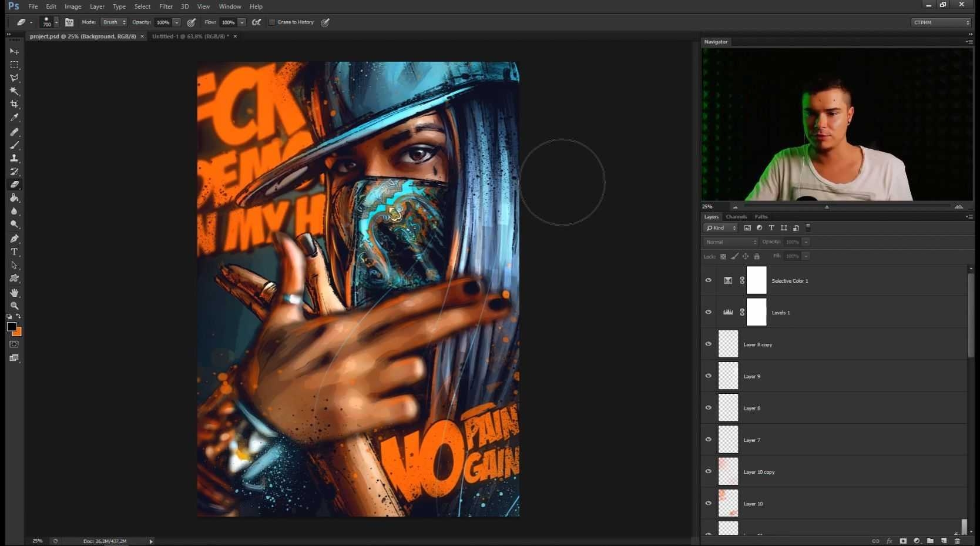Select the History Brush tool
Screen dimensions: 980x546
(14, 172)
